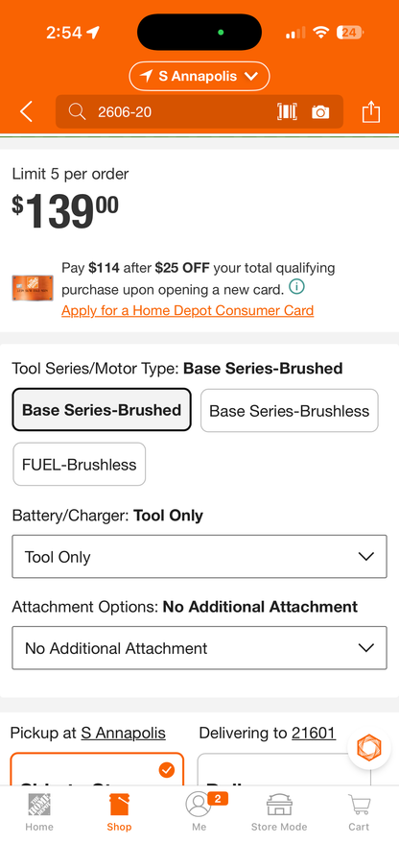Open info icon for card offer
399x868 pixels.
pyautogui.click(x=296, y=287)
